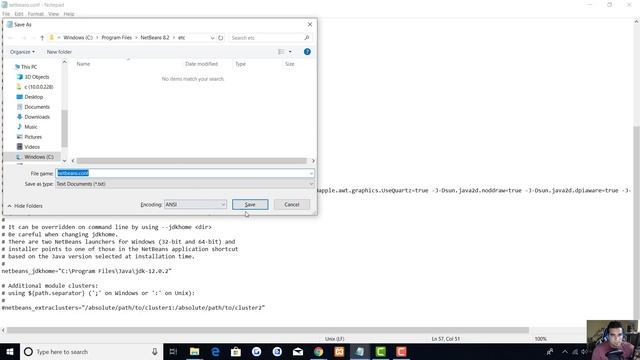Open the view options dropdown arrow
The image size is (640, 360).
point(290,52)
